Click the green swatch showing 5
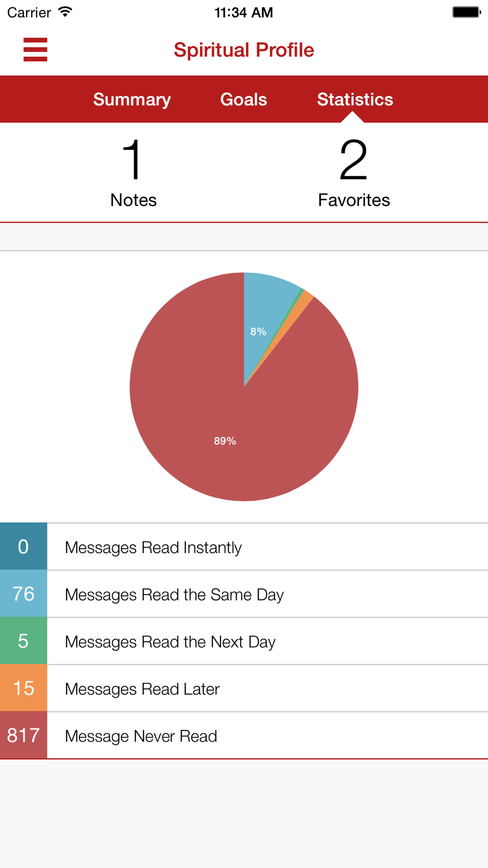Screen dimensions: 488x868 coord(23,641)
